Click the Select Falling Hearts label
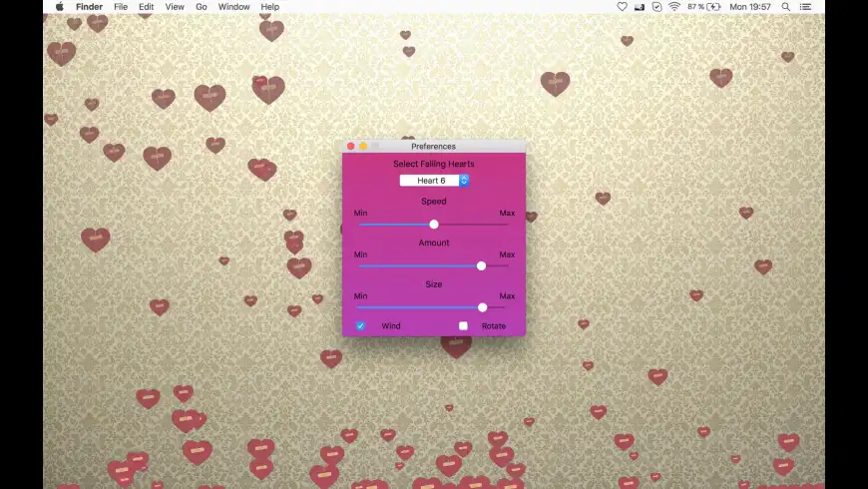This screenshot has height=489, width=868. [434, 164]
